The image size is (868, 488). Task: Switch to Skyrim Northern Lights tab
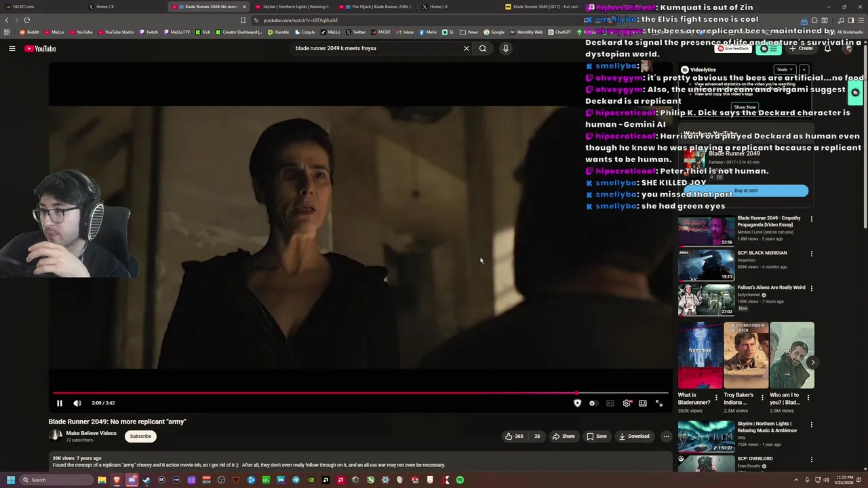pos(292,7)
